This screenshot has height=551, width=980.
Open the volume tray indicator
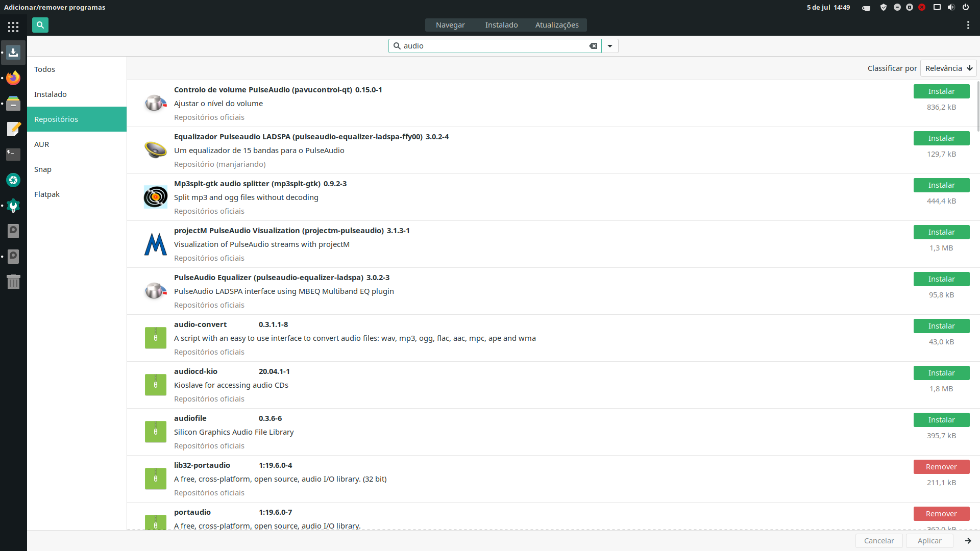coord(951,7)
